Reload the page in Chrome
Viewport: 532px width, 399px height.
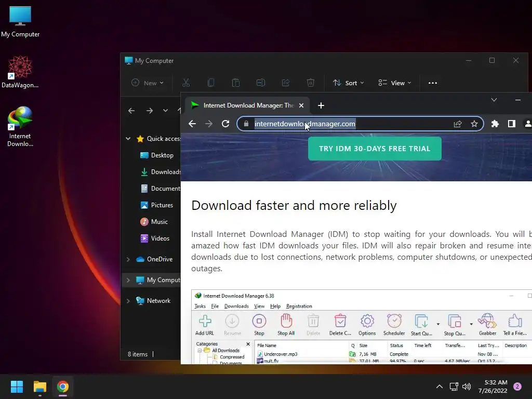coord(225,124)
